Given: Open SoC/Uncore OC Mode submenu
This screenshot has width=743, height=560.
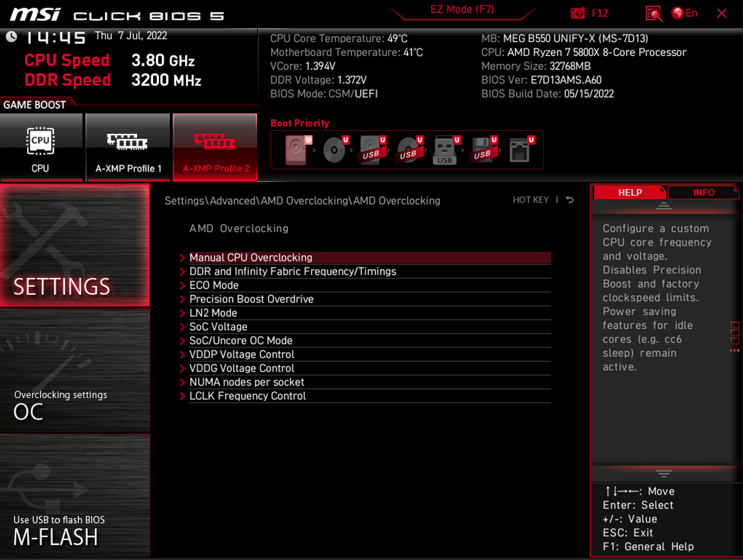Looking at the screenshot, I should [x=366, y=340].
